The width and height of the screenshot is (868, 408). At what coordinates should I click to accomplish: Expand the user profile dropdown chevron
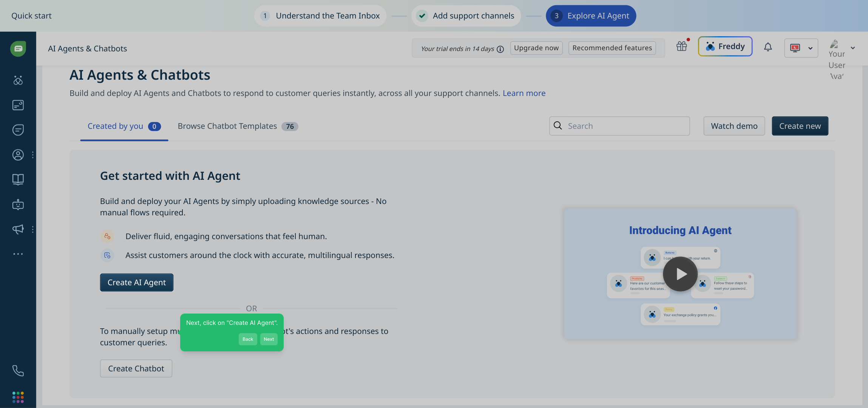tap(853, 48)
